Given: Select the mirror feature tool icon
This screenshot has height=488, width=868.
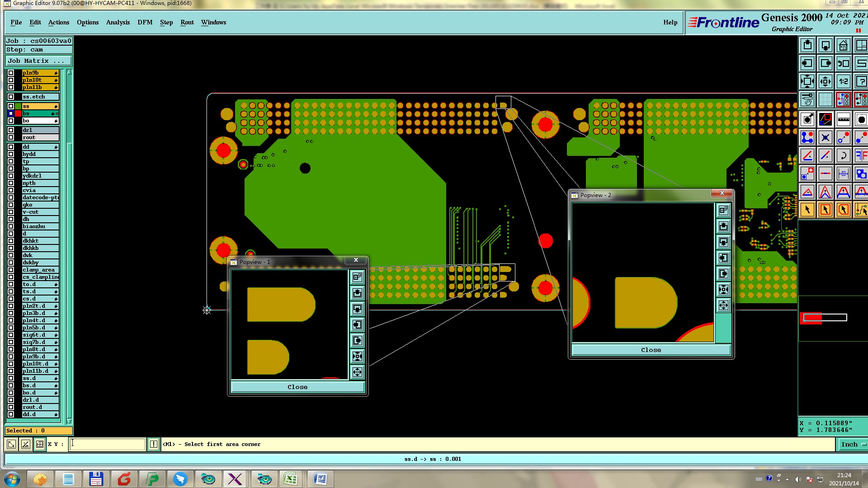Looking at the screenshot, I should tap(861, 156).
